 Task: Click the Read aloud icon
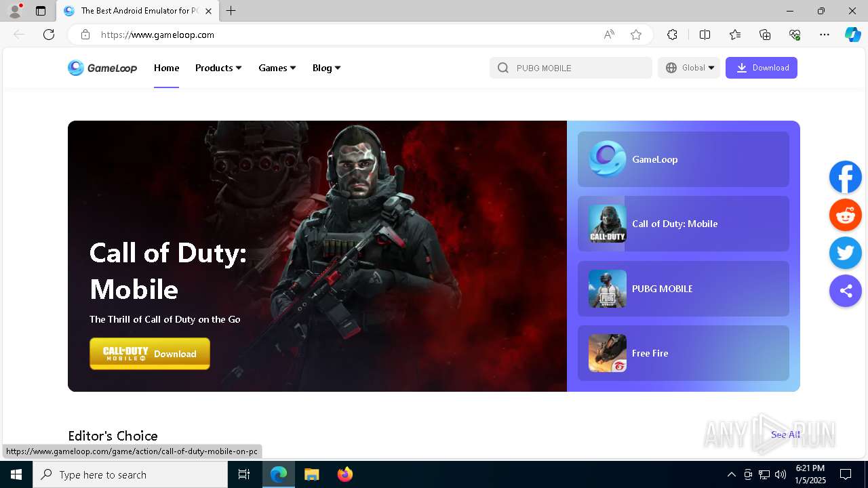(x=609, y=35)
